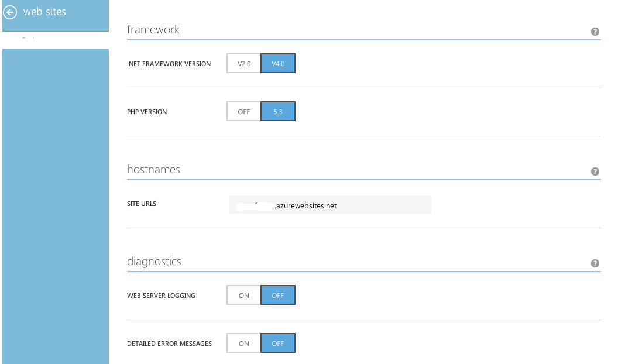Turn PHP version OFF

tap(244, 111)
